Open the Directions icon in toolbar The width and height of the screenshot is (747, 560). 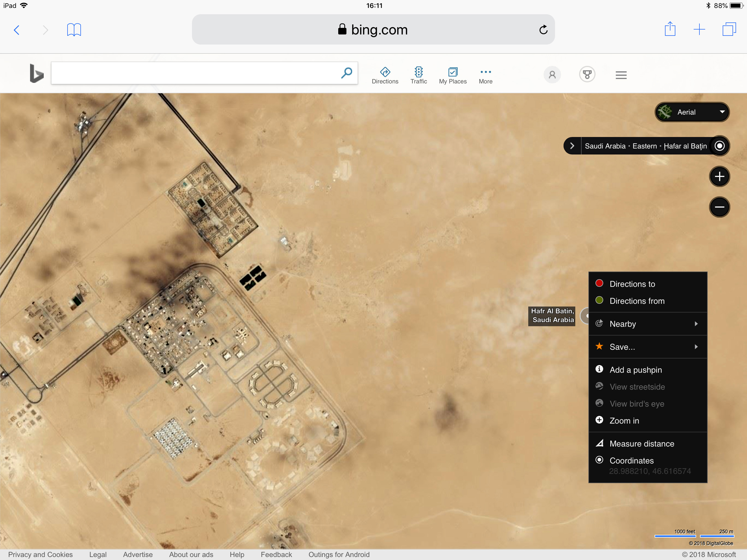point(385,72)
